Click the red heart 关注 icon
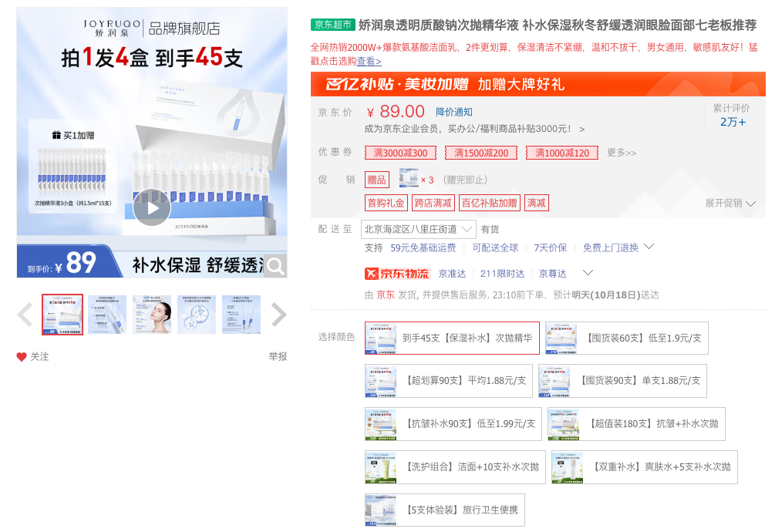 pos(22,357)
